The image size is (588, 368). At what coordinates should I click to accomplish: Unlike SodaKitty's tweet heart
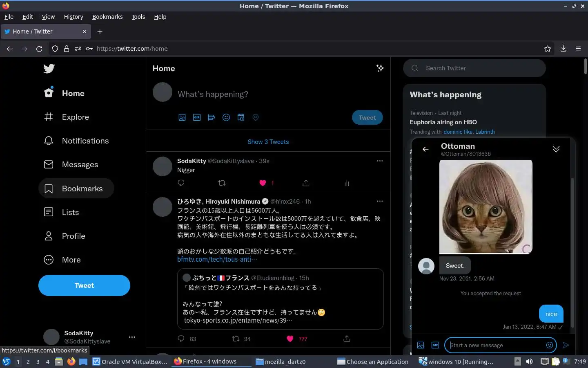pos(263,183)
